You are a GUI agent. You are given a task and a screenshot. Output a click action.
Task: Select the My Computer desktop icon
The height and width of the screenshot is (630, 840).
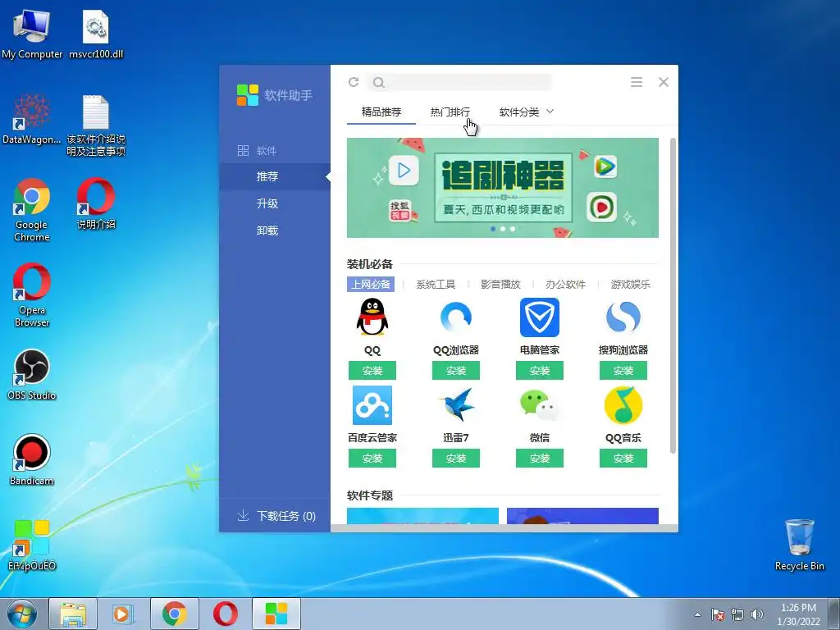[x=32, y=32]
